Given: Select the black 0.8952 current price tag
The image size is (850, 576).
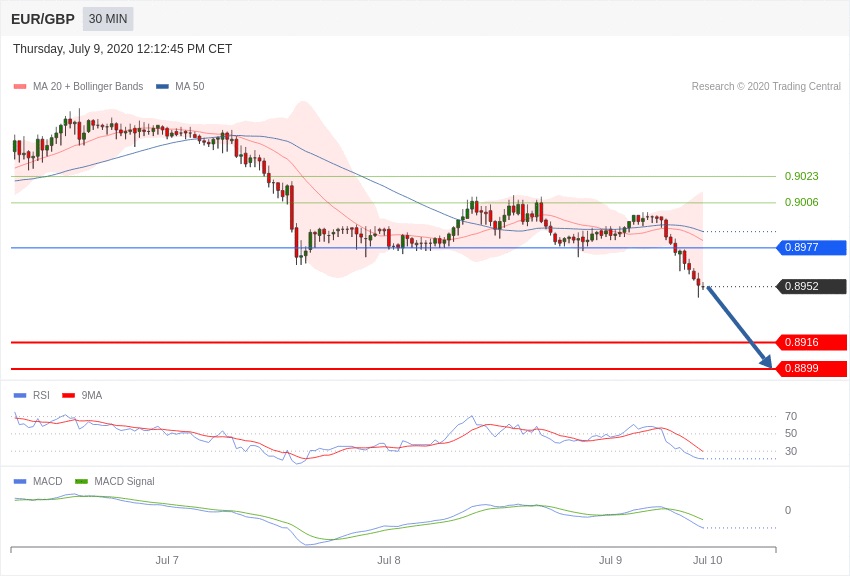Looking at the screenshot, I should 811,287.
